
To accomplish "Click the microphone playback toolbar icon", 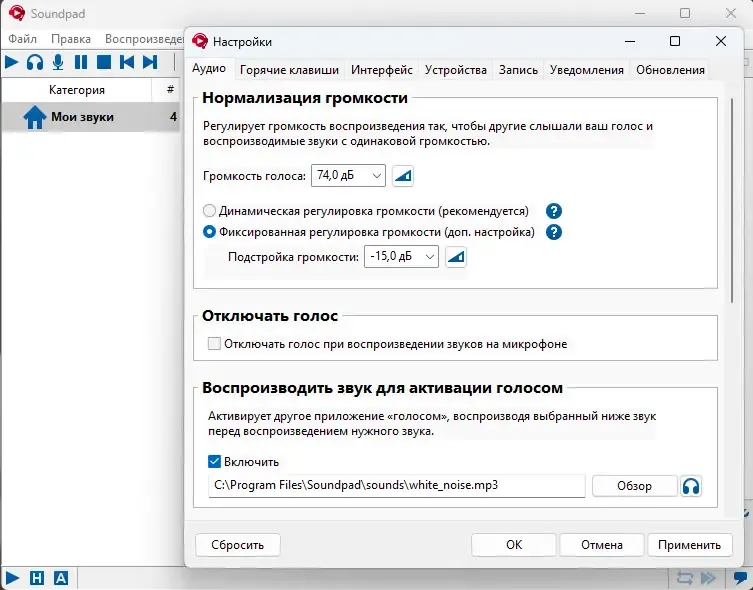I will coord(58,62).
